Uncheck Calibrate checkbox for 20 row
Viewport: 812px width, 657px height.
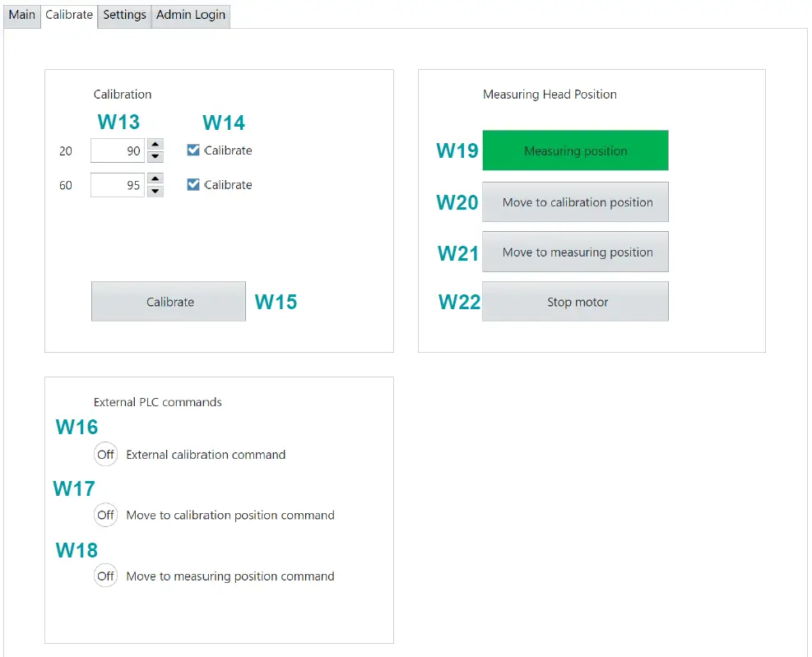[193, 150]
